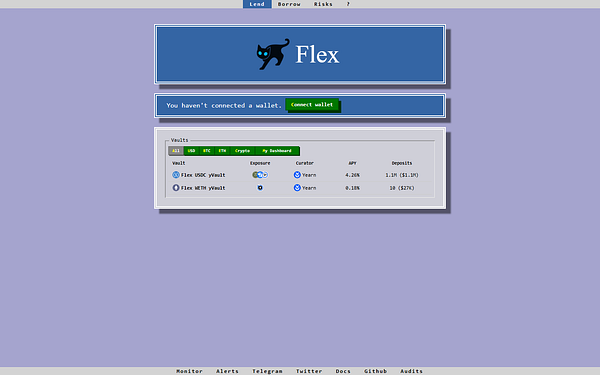The image size is (600, 375).
Task: Open the Docs footer link
Action: (343, 371)
